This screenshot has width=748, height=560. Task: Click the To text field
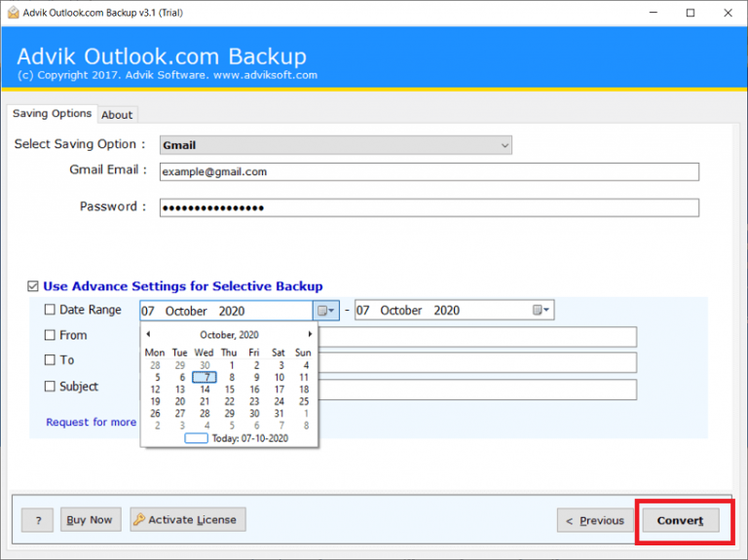pyautogui.click(x=477, y=362)
